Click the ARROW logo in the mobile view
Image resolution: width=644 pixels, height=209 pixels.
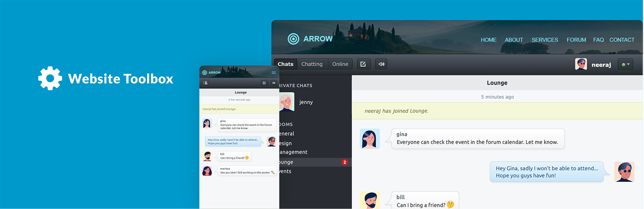coord(211,72)
